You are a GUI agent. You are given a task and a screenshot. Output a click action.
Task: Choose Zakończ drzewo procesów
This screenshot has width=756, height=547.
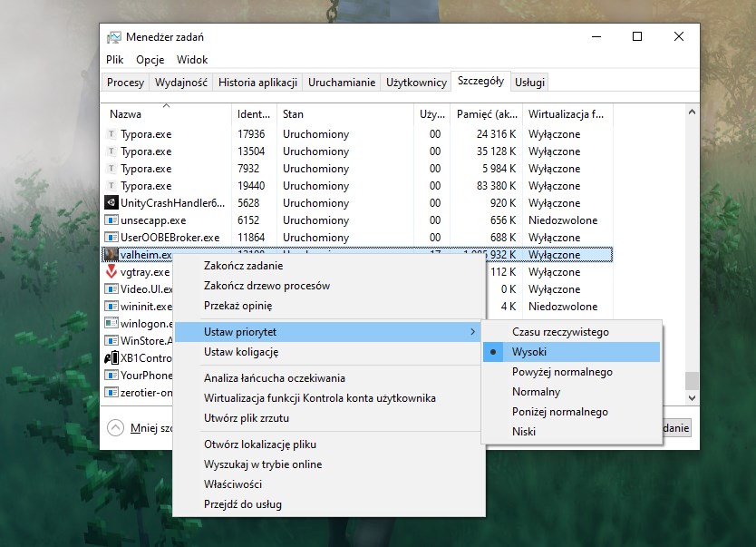click(329, 286)
